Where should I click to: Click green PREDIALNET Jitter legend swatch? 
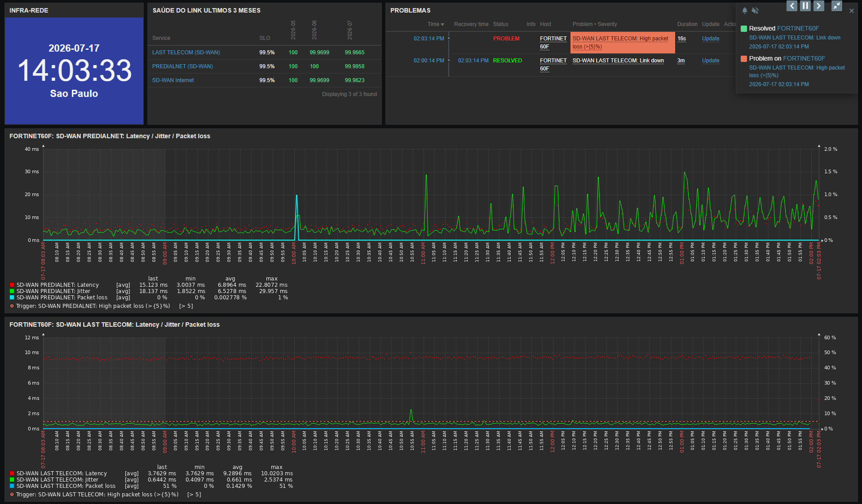tap(12, 291)
